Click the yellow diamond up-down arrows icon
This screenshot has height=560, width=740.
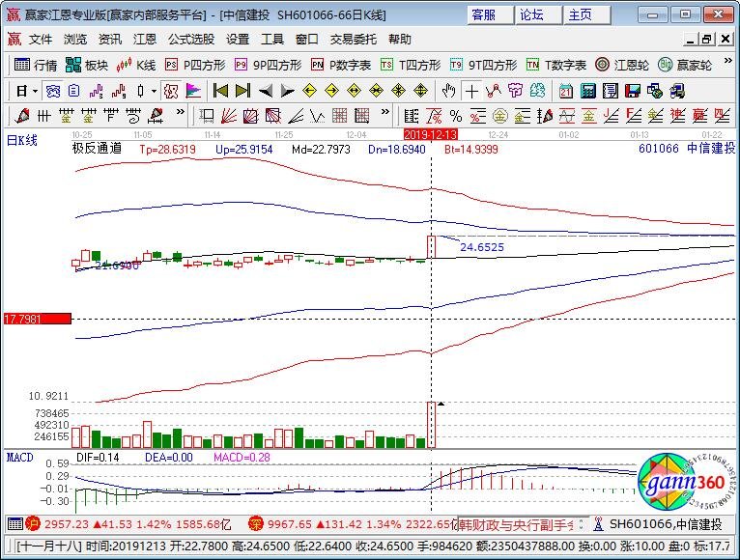[420, 91]
